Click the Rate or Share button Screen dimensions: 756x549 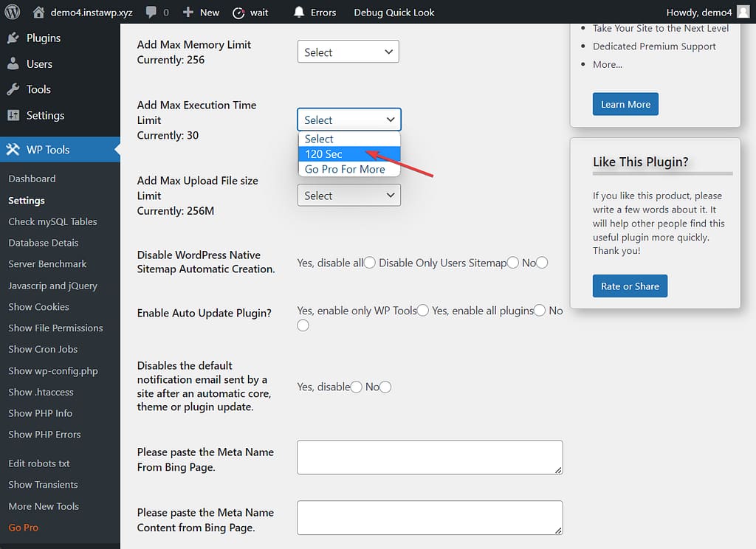click(630, 286)
